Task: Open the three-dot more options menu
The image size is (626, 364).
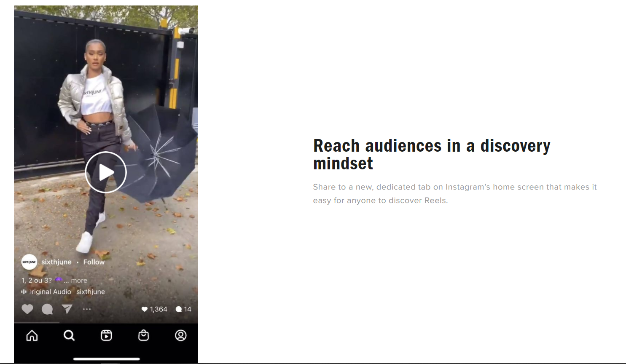Action: (x=87, y=309)
